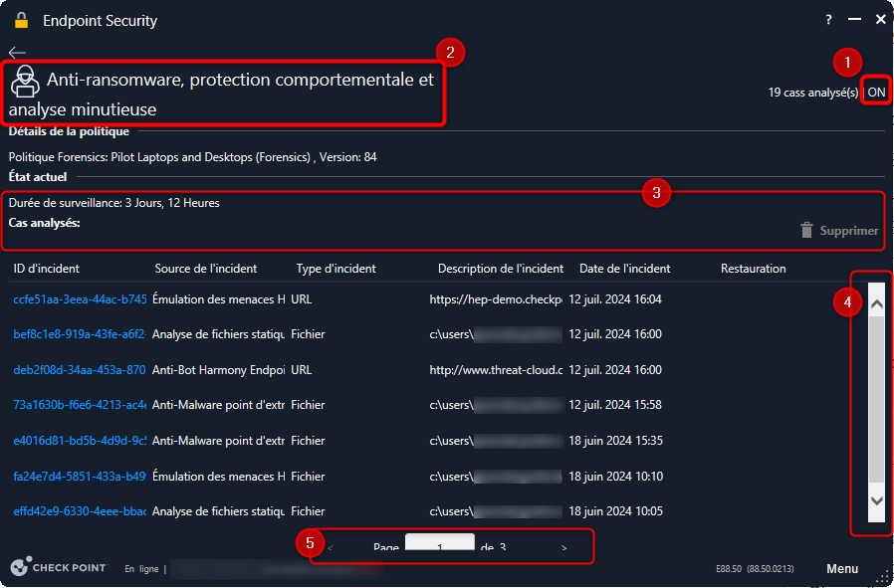The height and width of the screenshot is (588, 894).
Task: Go to previous page of incidents
Action: pos(331,547)
